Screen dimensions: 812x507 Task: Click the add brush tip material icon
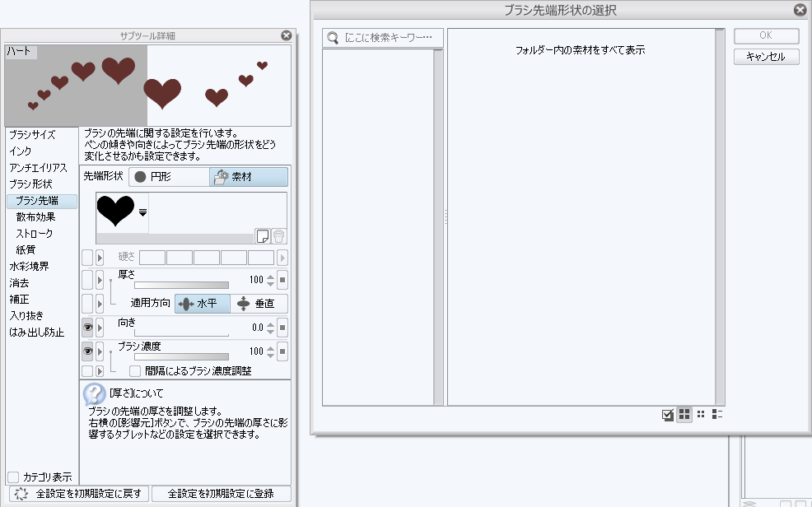(263, 235)
